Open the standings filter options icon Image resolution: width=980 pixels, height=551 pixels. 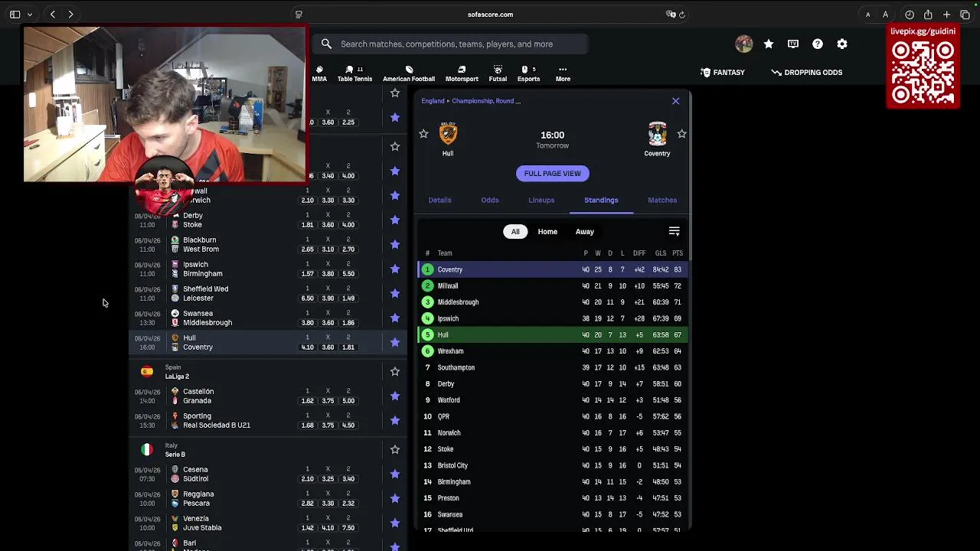(675, 231)
